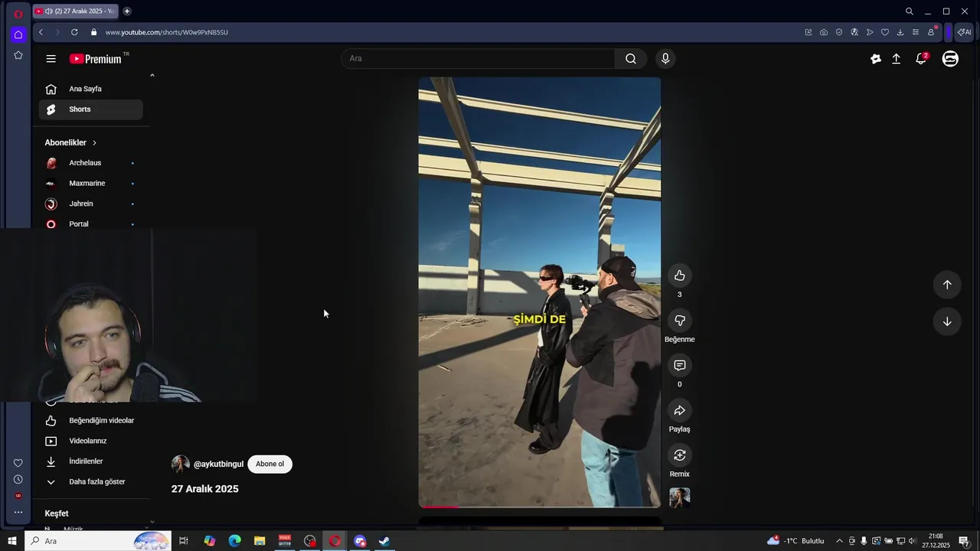This screenshot has width=980, height=551.
Task: Open a new browser tab with plus
Action: click(127, 11)
